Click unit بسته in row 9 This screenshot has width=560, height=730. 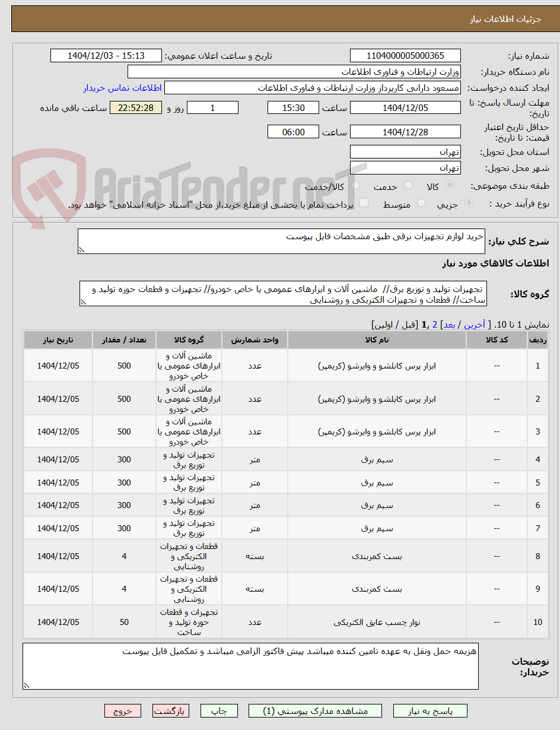[x=254, y=589]
